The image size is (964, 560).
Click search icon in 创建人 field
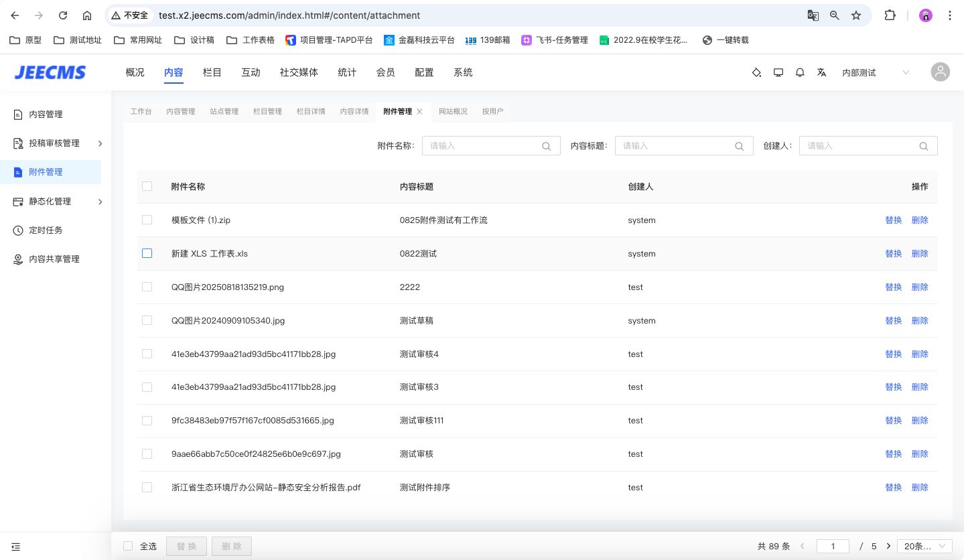coord(924,146)
